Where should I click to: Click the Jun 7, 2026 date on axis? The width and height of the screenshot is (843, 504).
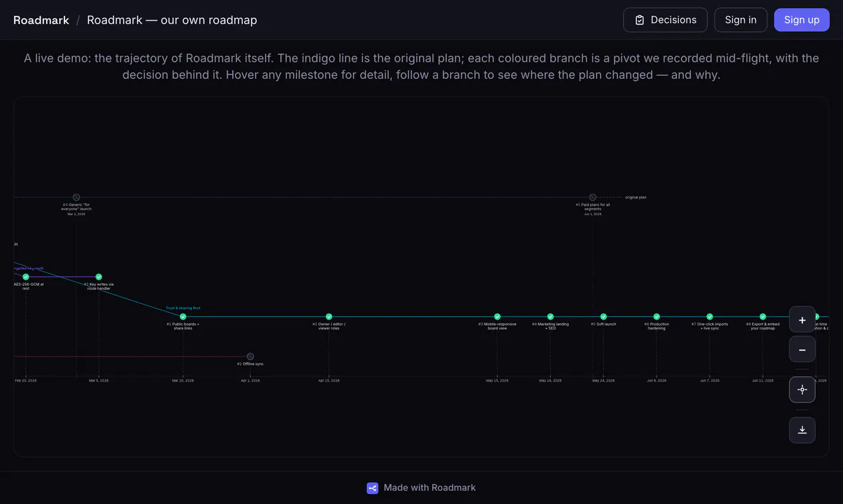710,381
